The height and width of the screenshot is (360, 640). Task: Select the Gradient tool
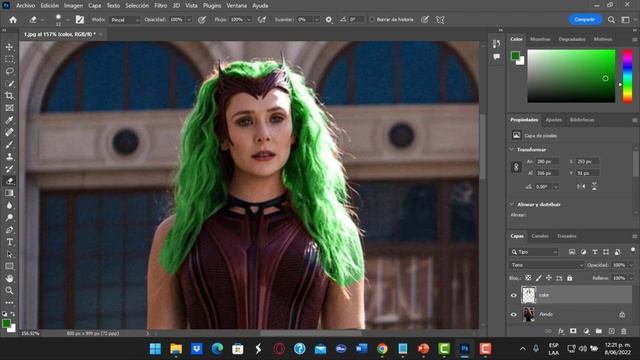(9, 193)
